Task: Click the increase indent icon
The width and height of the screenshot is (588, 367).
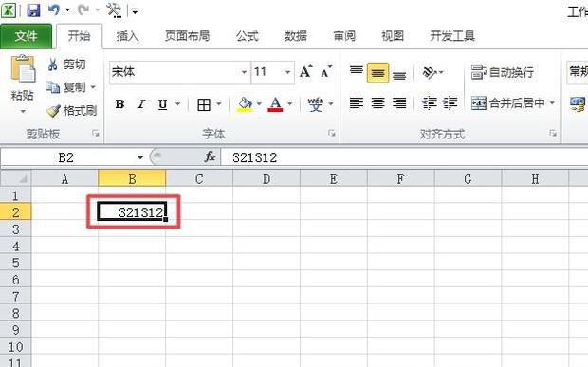Action: point(450,102)
